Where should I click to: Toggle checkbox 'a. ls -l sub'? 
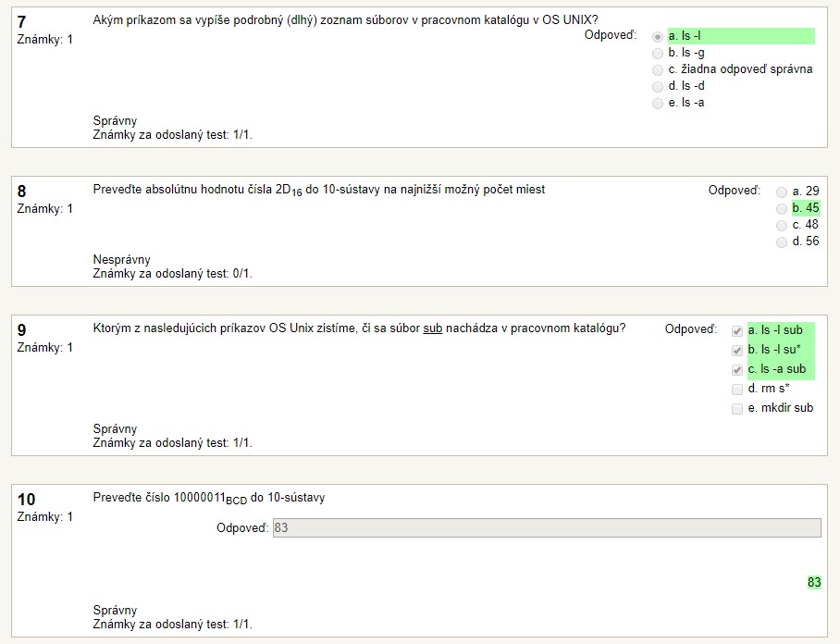[x=737, y=330]
